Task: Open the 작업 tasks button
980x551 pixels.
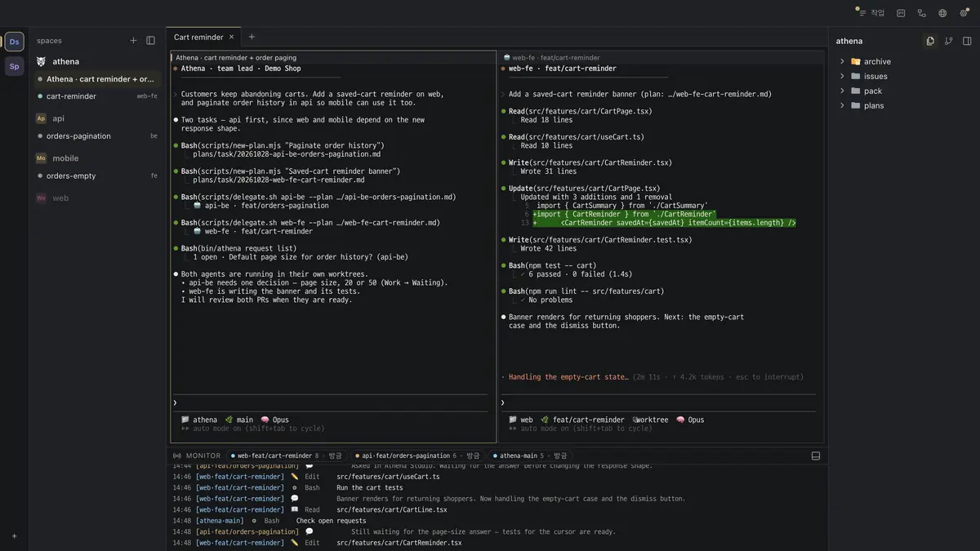Action: pyautogui.click(x=871, y=13)
